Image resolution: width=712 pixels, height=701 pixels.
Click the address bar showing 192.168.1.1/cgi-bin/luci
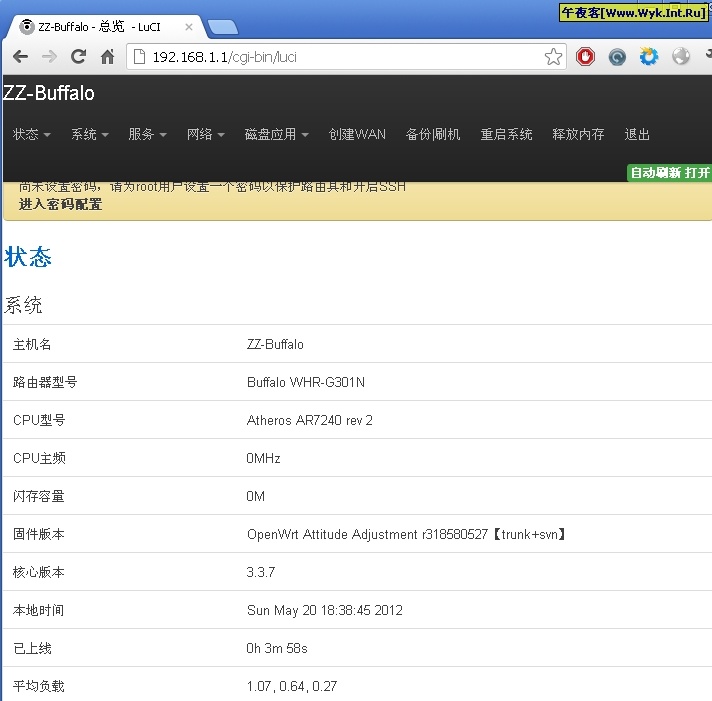[x=346, y=57]
